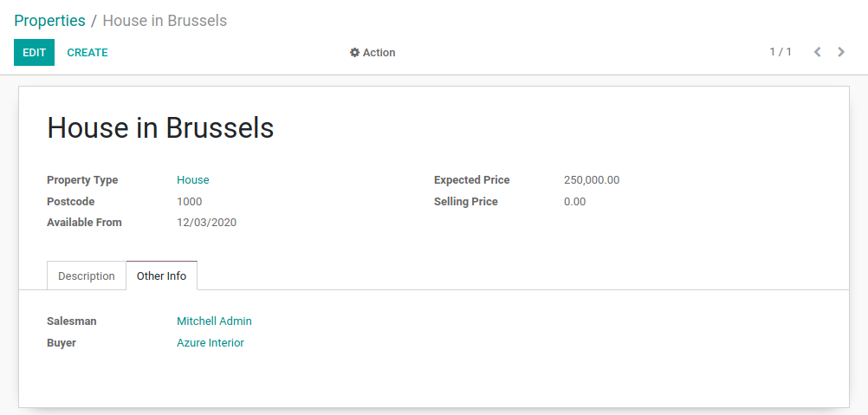Go to the previous record arrow
868x415 pixels.
[x=817, y=52]
